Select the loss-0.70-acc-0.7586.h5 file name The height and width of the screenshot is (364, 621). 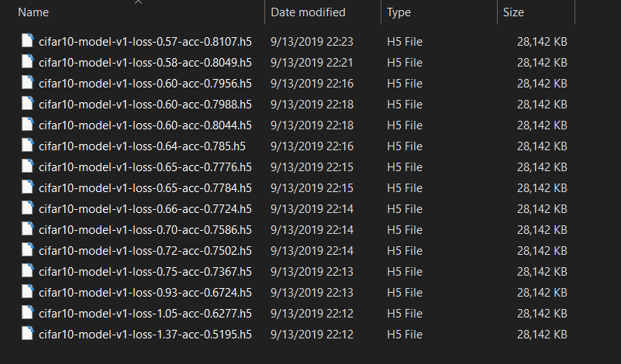point(145,230)
